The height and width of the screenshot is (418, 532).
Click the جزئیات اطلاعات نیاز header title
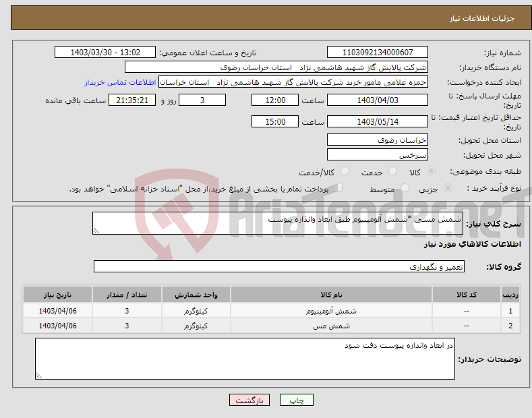[482, 18]
